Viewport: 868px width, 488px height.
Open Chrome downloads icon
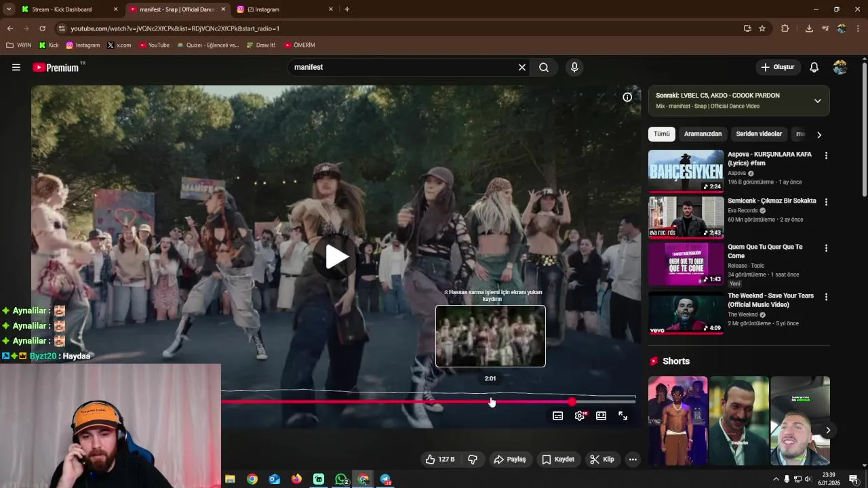point(809,28)
